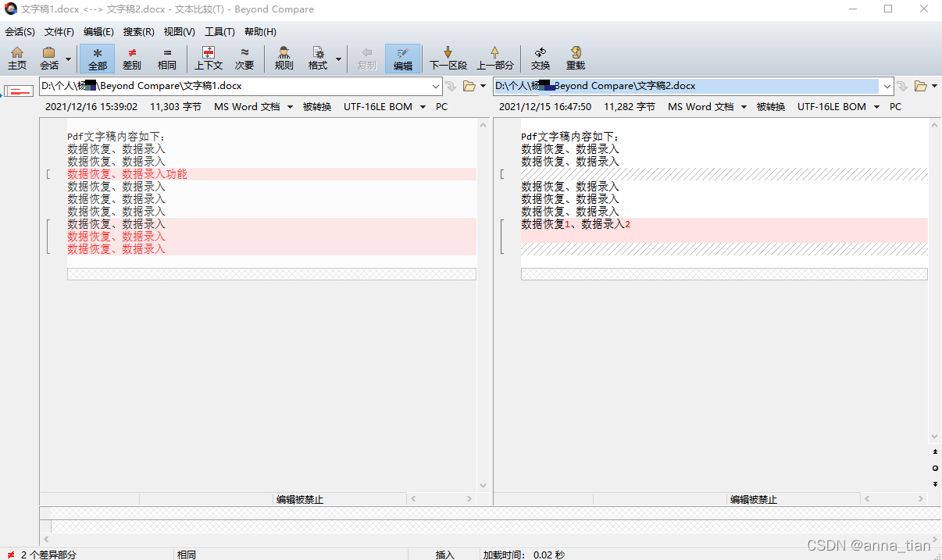
Task: Expand the left file path history dropdown
Action: click(x=436, y=86)
